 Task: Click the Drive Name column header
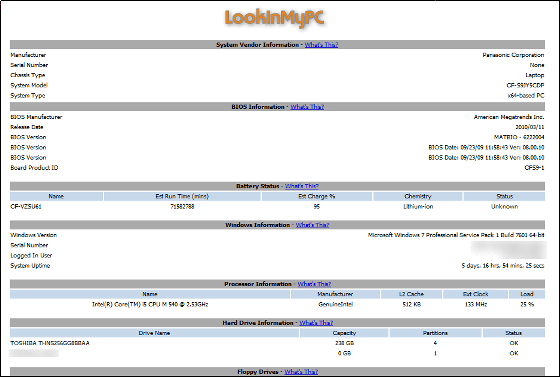pos(154,333)
